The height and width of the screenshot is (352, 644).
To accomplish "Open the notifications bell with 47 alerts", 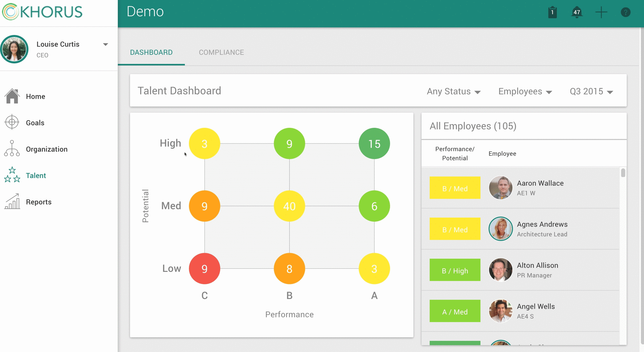I will [577, 12].
